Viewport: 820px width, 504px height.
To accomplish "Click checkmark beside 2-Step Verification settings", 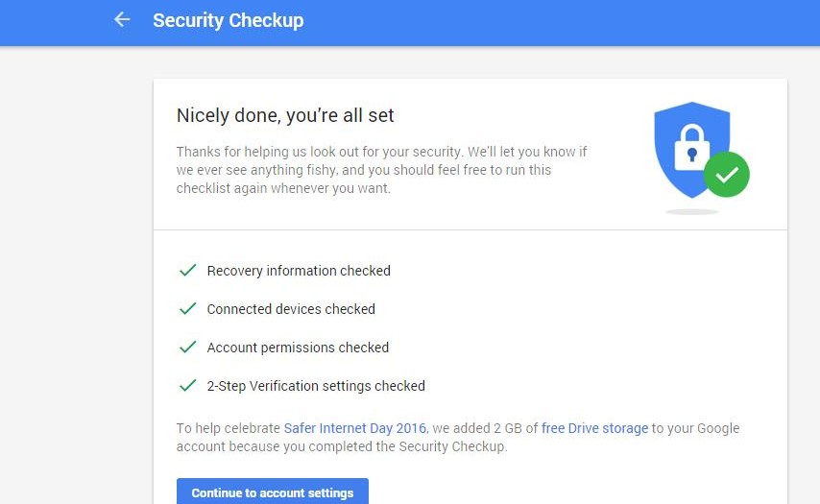I will [188, 385].
